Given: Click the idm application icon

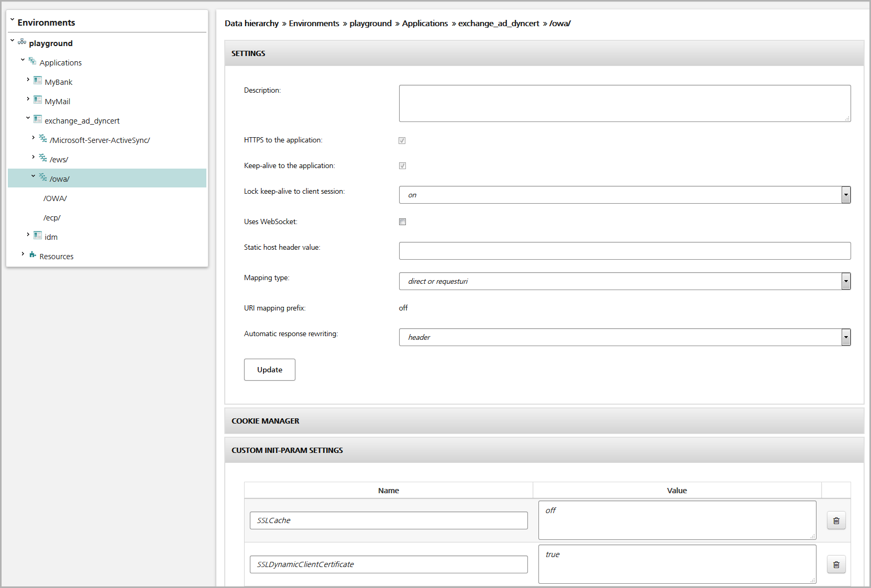Looking at the screenshot, I should pyautogui.click(x=38, y=235).
